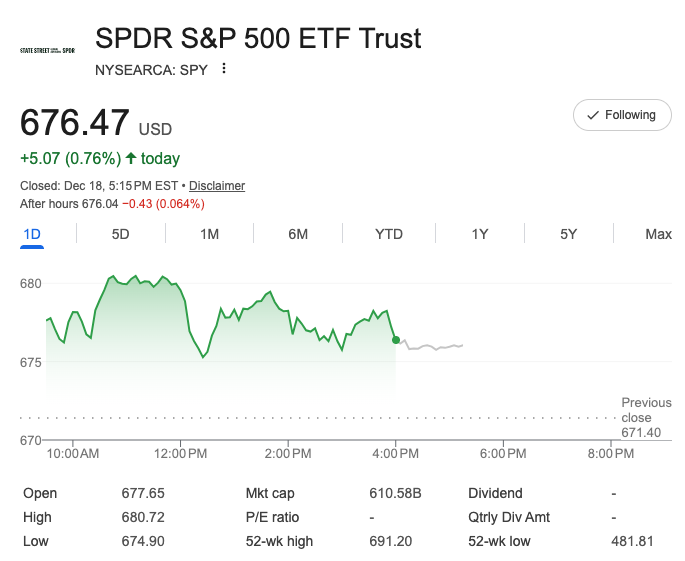
Task: Click the after-hours gray line on chart
Action: 430,347
